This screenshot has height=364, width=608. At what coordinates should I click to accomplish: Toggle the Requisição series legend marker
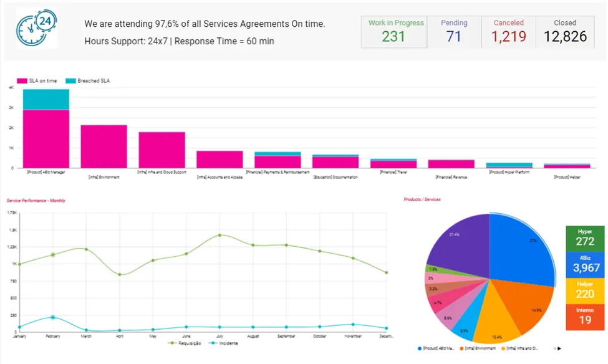point(173,343)
